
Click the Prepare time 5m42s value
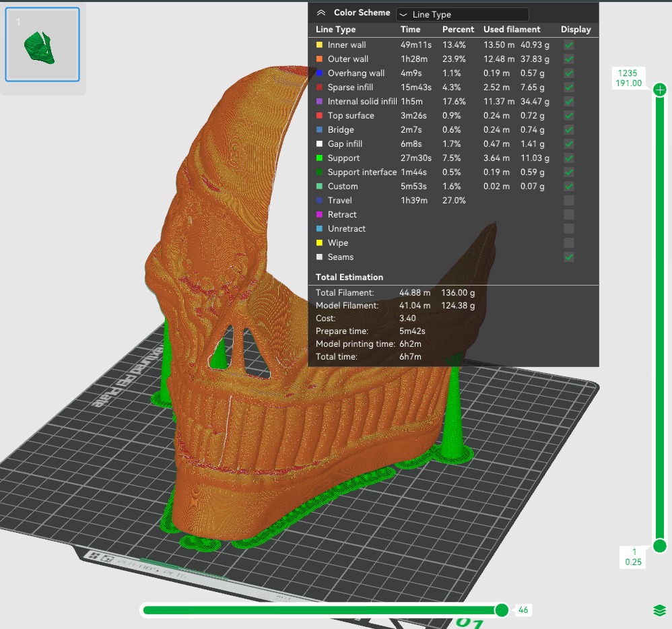[412, 331]
